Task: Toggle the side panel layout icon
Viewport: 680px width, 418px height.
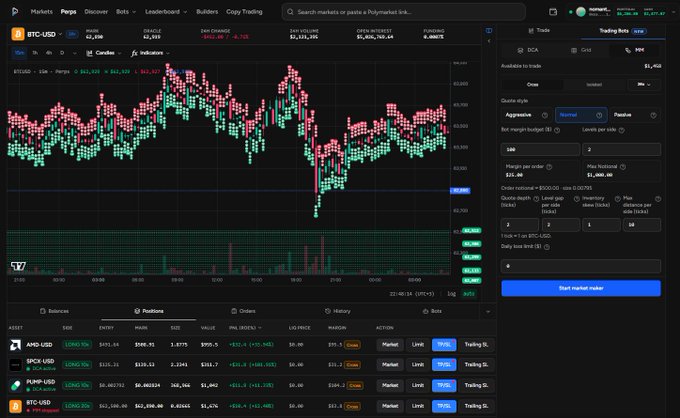Action: (489, 30)
